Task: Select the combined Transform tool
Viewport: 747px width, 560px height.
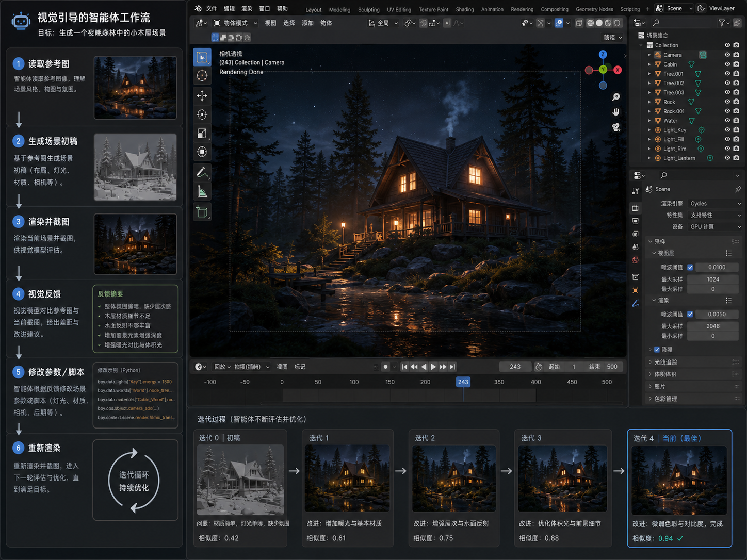Action: pos(202,152)
